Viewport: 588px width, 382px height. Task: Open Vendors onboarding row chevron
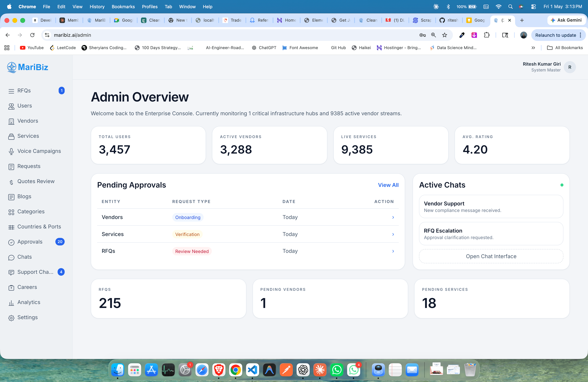click(x=393, y=217)
